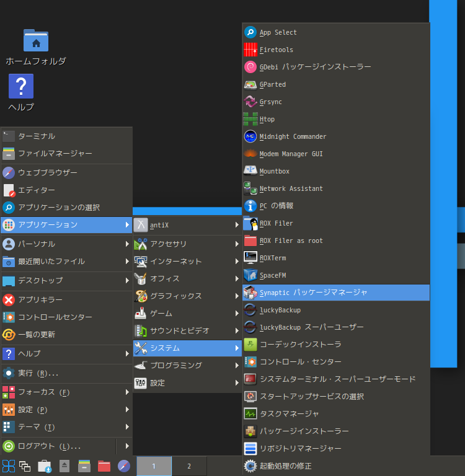Launch ROXTerm terminal icon
The image size is (465, 476).
click(x=250, y=258)
